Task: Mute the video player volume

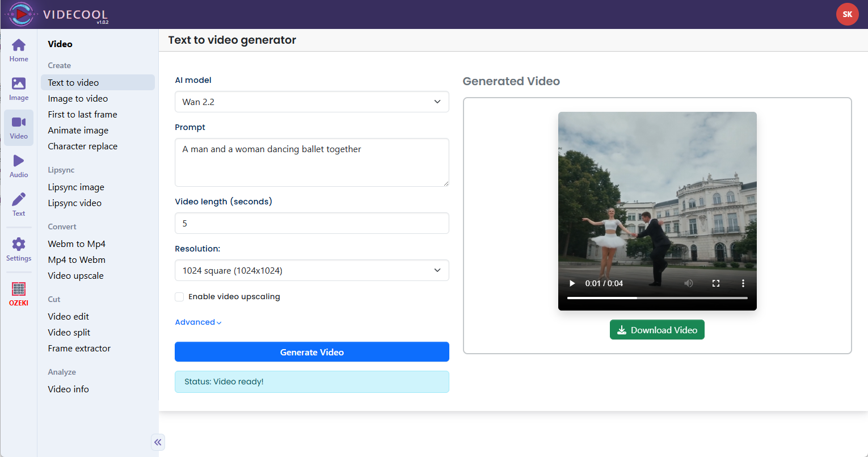Action: tap(689, 283)
